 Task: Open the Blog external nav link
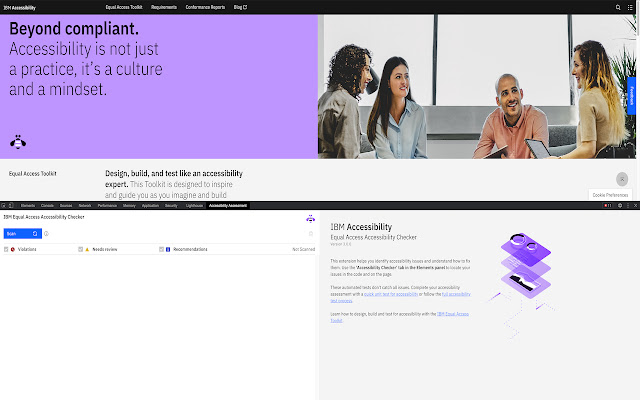click(240, 7)
